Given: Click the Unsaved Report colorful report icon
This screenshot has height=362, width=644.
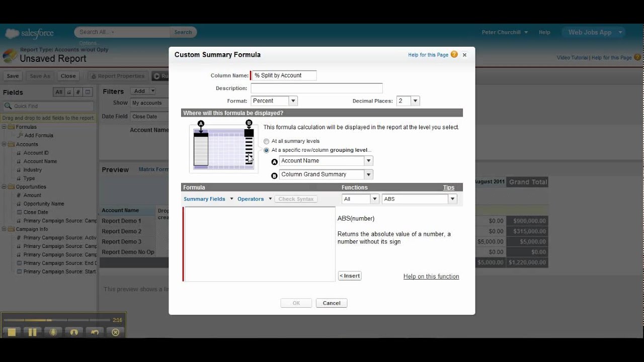Looking at the screenshot, I should 10,56.
